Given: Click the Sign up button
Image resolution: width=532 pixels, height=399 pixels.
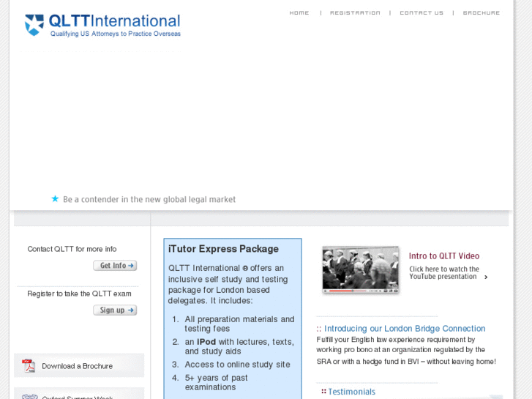Looking at the screenshot, I should point(115,310).
